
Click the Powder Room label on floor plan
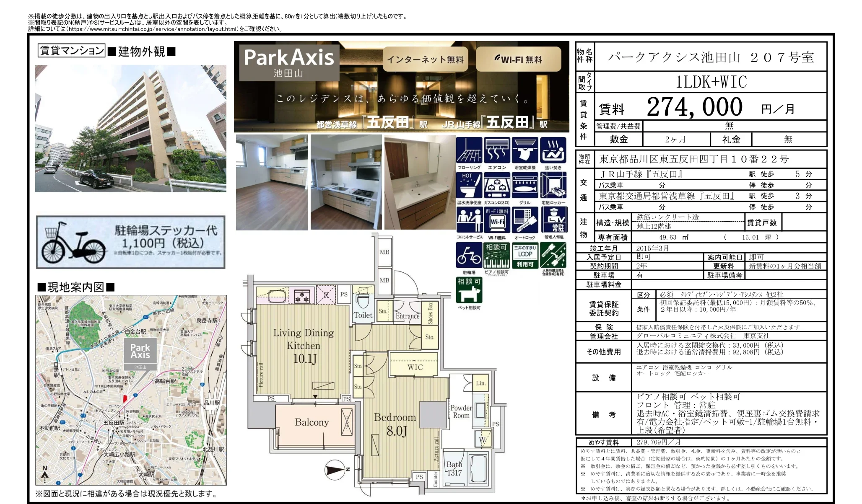[x=461, y=411]
